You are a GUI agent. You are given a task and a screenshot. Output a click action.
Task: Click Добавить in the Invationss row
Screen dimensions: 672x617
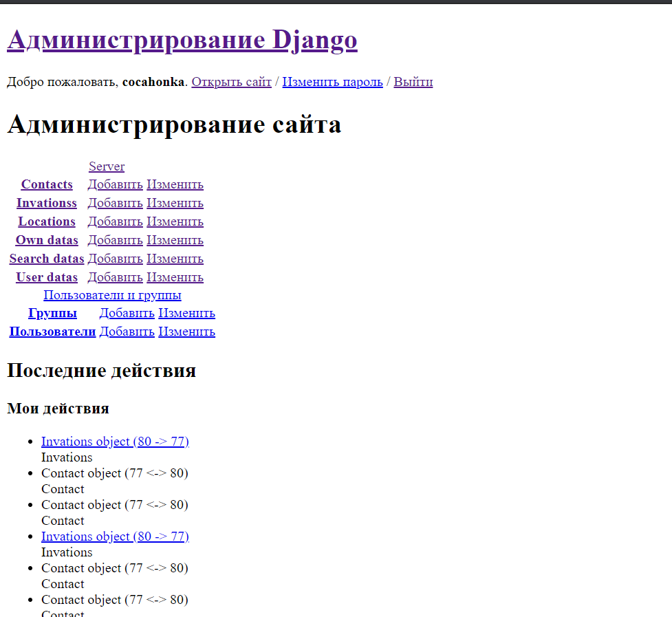116,203
